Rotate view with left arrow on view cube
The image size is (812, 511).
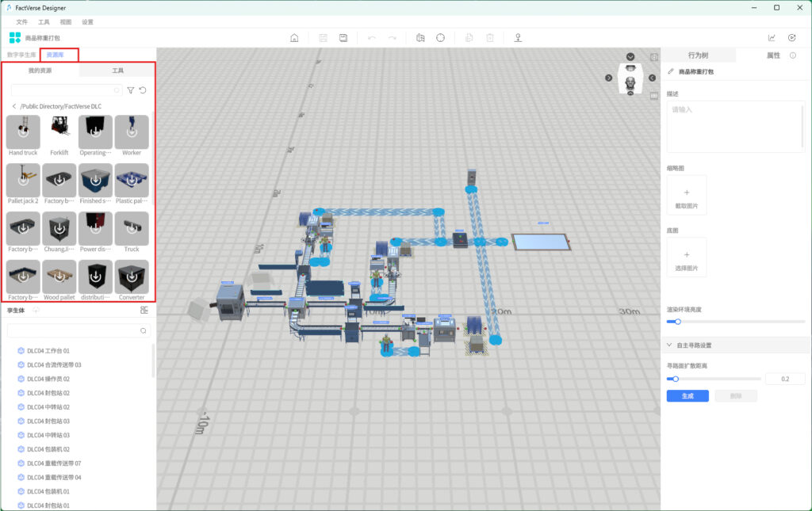pos(652,78)
